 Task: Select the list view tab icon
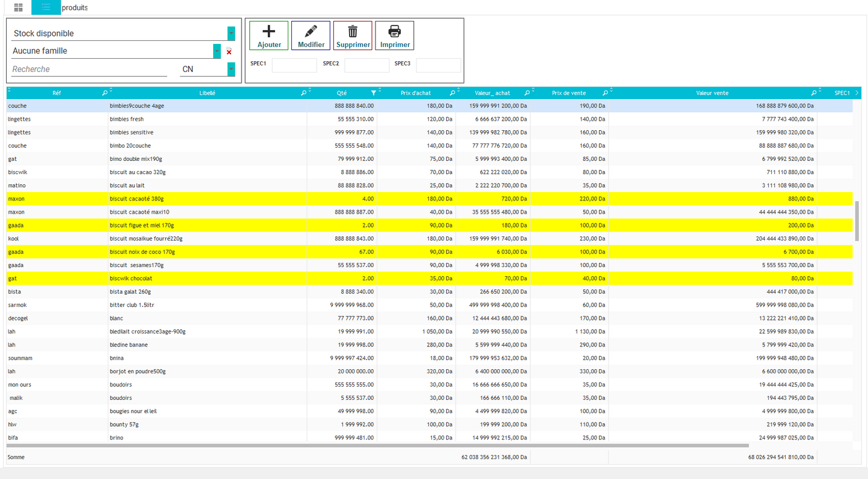coord(46,8)
